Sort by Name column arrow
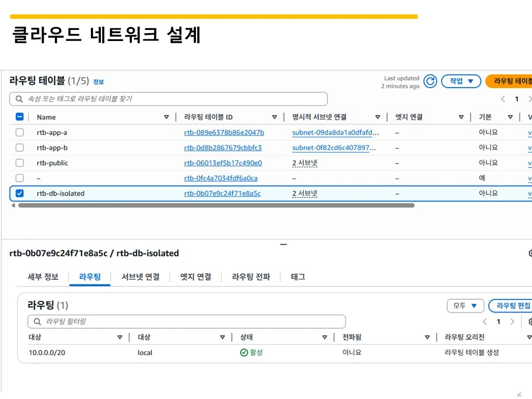532x399 pixels. click(166, 117)
